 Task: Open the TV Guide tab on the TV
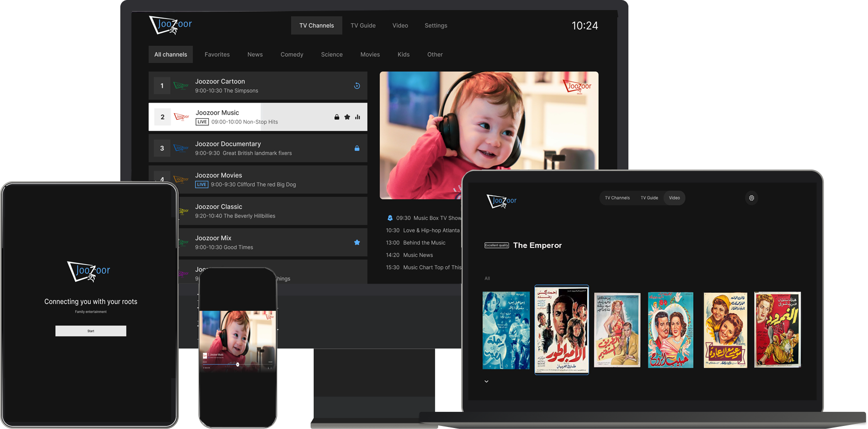pyautogui.click(x=363, y=26)
